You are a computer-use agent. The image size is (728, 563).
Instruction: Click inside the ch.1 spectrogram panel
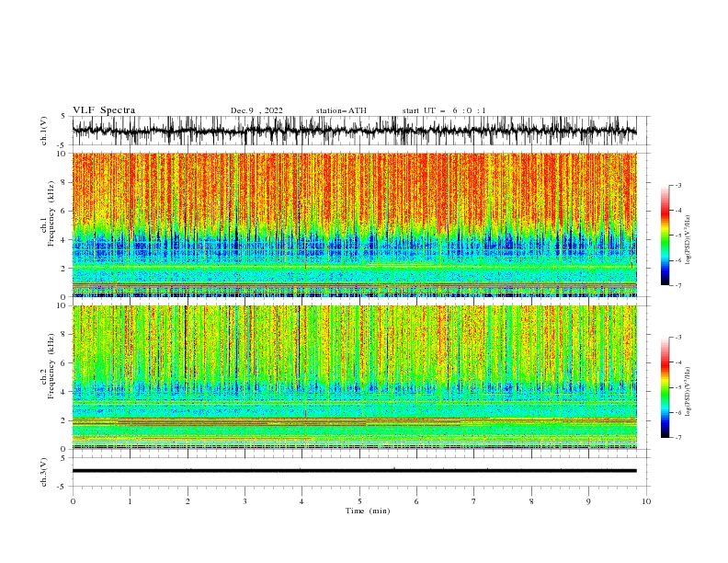coord(354,224)
